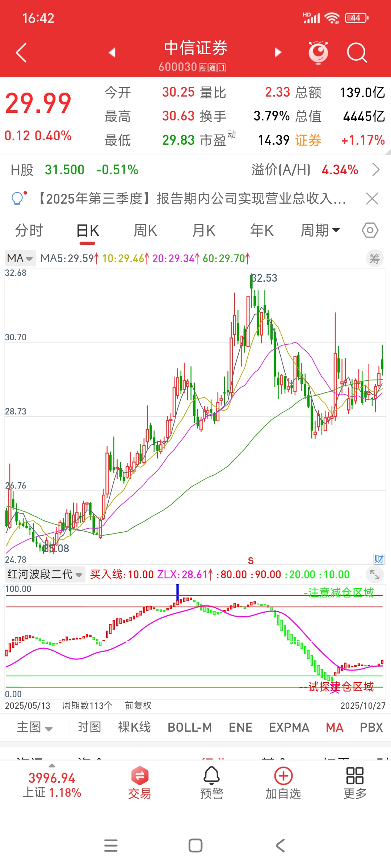The height and width of the screenshot is (868, 391).
Task: Select 裸K线 chart option
Action: pos(134,727)
